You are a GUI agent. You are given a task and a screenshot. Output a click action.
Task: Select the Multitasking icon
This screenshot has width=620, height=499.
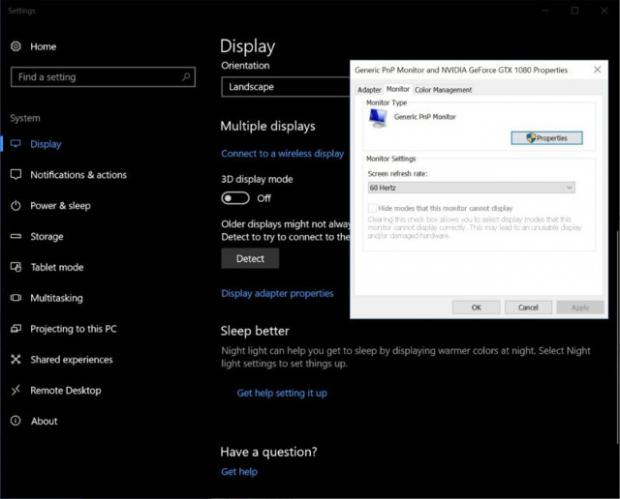(x=16, y=298)
